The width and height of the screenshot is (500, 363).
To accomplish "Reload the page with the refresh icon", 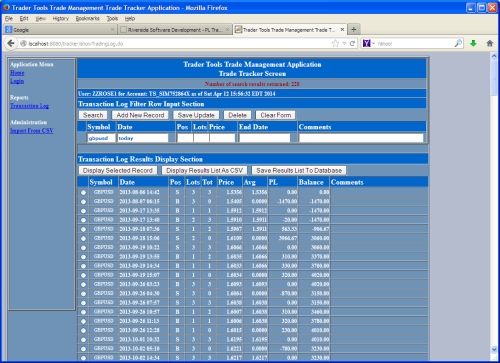I will [x=352, y=43].
